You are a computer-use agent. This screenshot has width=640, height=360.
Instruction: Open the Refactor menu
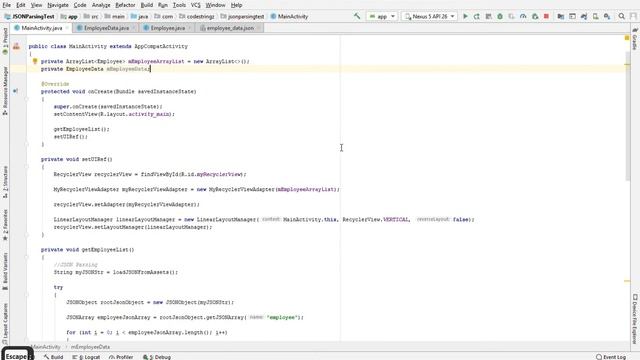(x=125, y=5)
